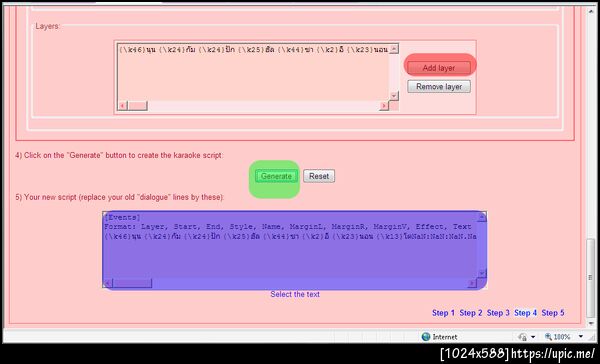Click Layers textarea scroll-up arrow
The height and width of the screenshot is (364, 600).
click(x=394, y=49)
